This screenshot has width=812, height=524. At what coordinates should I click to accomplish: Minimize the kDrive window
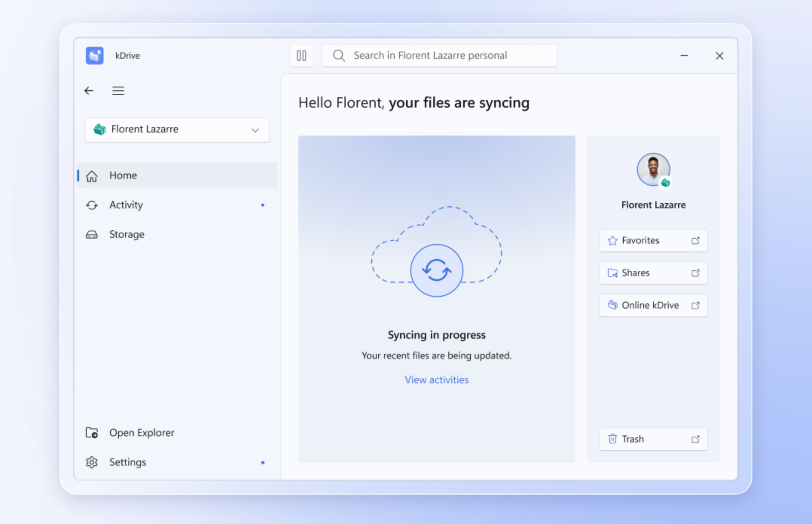[x=684, y=56]
